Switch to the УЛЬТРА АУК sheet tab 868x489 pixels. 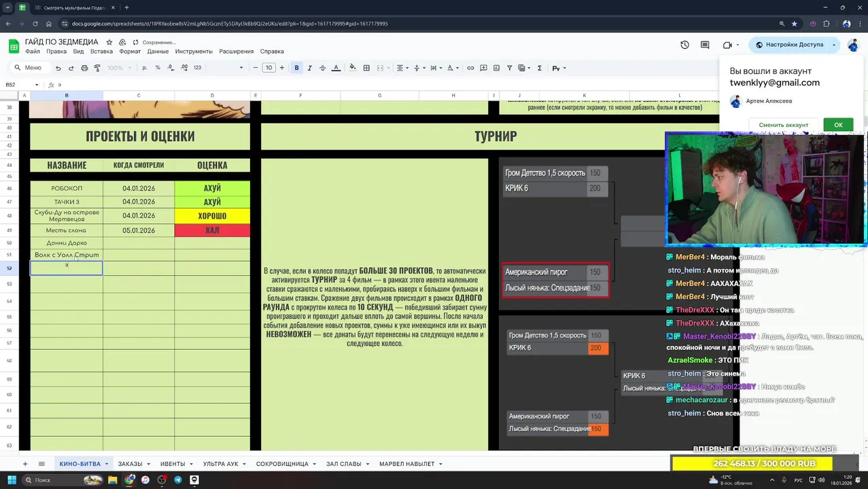point(220,464)
